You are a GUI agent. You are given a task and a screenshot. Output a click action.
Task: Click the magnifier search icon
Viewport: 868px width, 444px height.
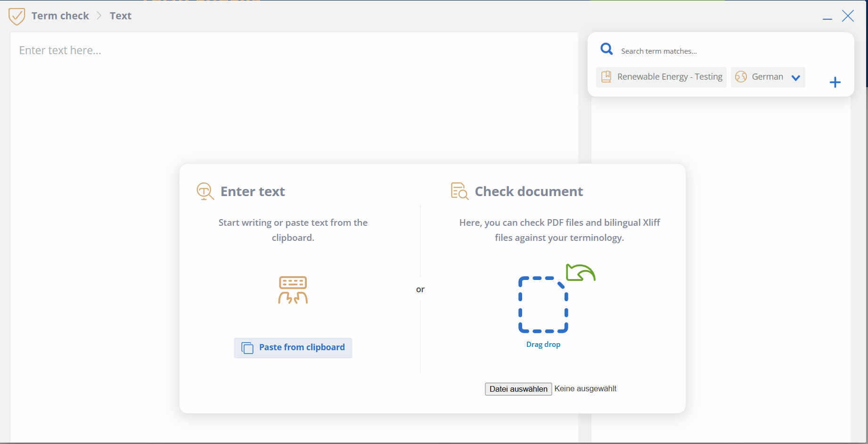tap(606, 49)
